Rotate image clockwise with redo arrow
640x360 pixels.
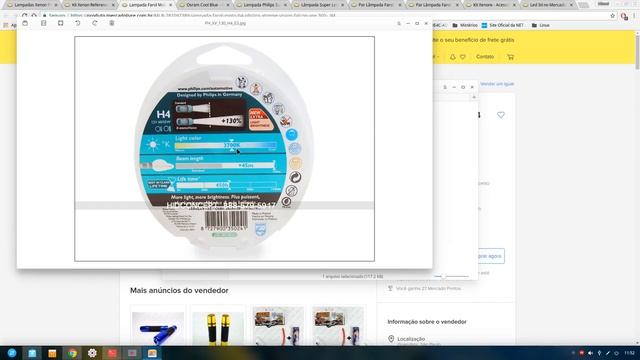(x=95, y=23)
